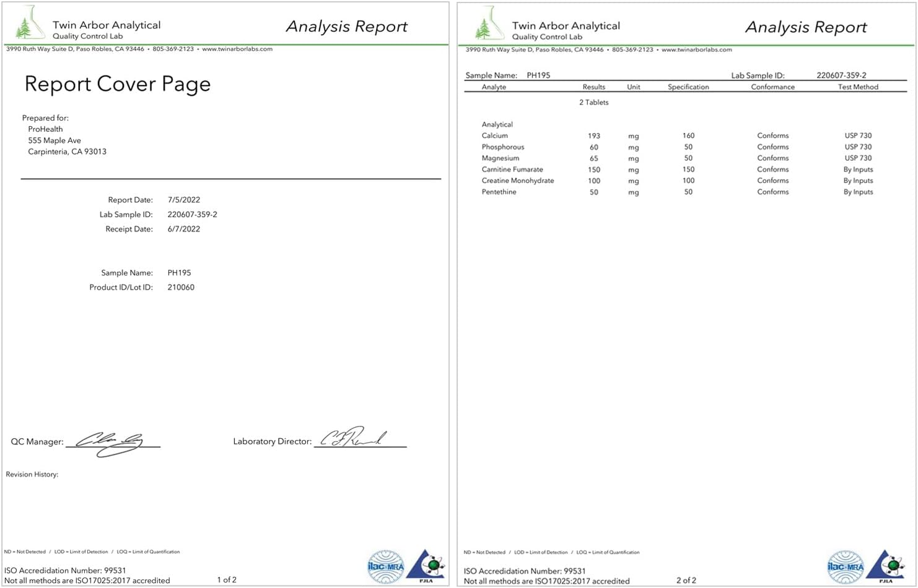
Task: Click 'Carpinteria, CA 93013' text
Action: click(x=67, y=152)
